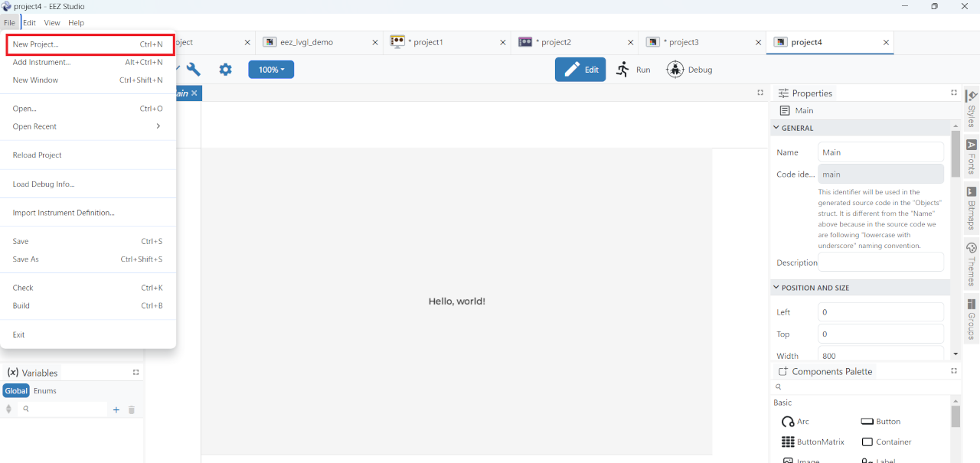Image resolution: width=980 pixels, height=463 pixels.
Task: Select the Global variables toggle
Action: click(x=16, y=391)
